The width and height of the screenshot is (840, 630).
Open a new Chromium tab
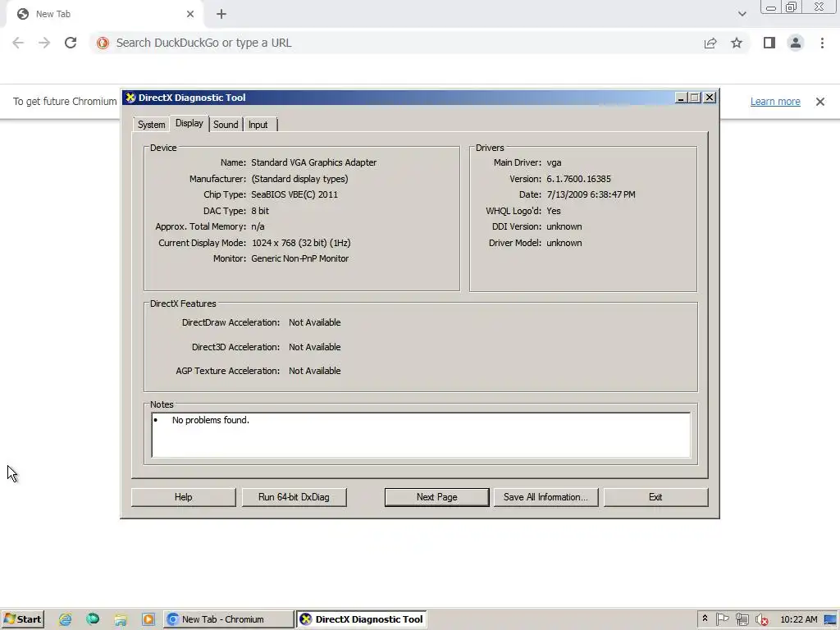(221, 14)
